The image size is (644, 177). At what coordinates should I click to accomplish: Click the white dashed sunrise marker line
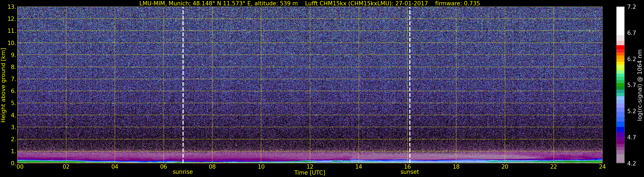183,85
